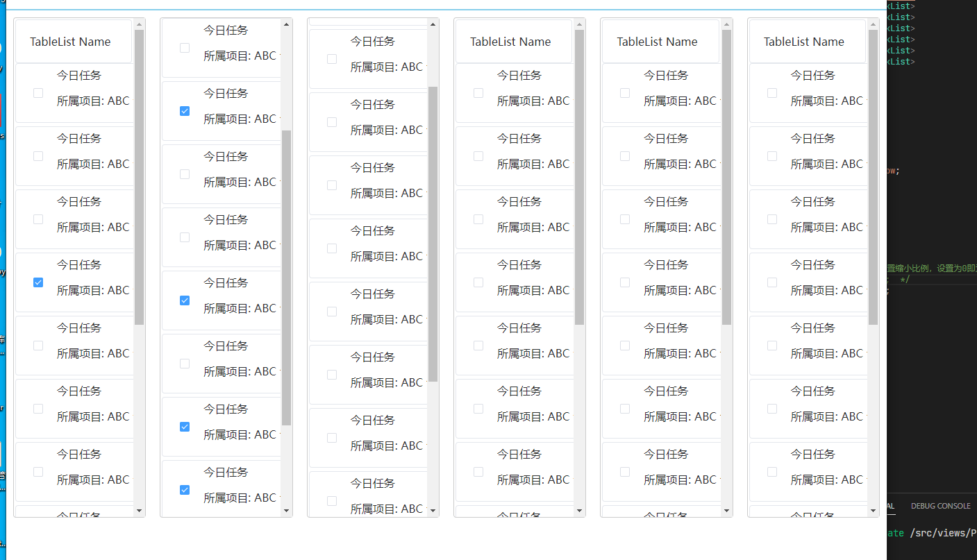The height and width of the screenshot is (560, 977).
Task: Click the fifth list's scrollbar thumb
Action: (727, 178)
